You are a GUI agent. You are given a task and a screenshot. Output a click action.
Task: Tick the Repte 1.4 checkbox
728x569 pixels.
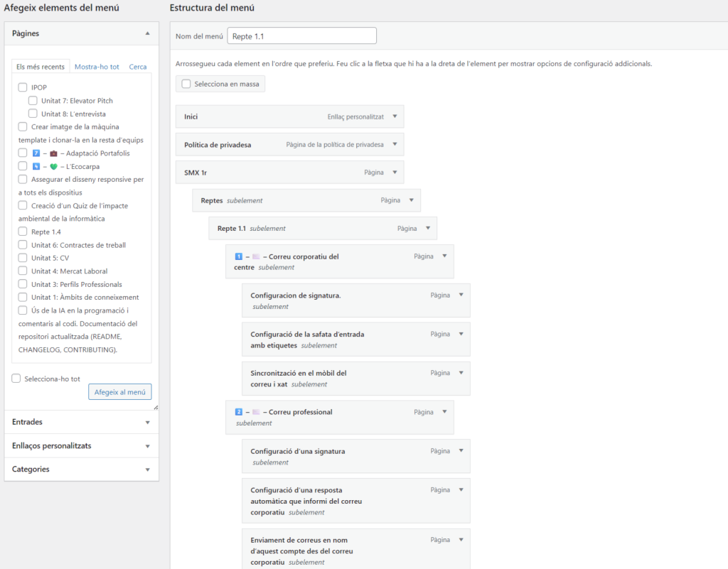coord(23,232)
